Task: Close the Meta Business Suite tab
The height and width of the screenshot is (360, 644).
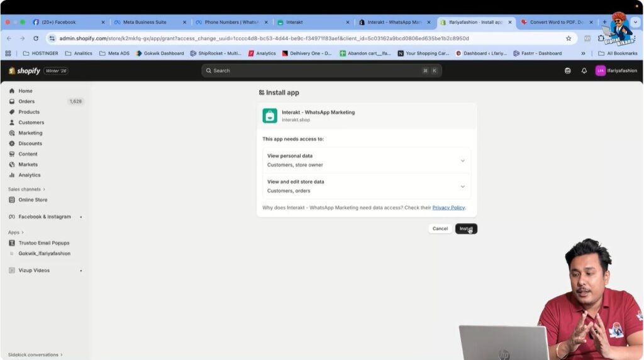Action: pyautogui.click(x=184, y=22)
